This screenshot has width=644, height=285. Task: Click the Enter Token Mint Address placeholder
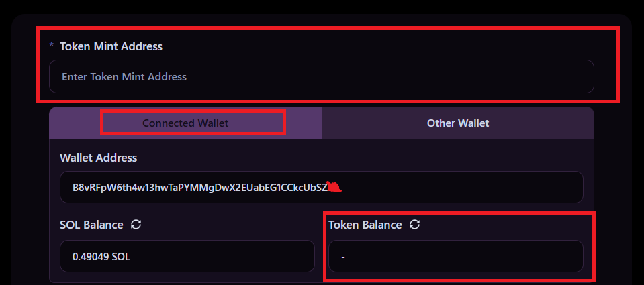124,77
